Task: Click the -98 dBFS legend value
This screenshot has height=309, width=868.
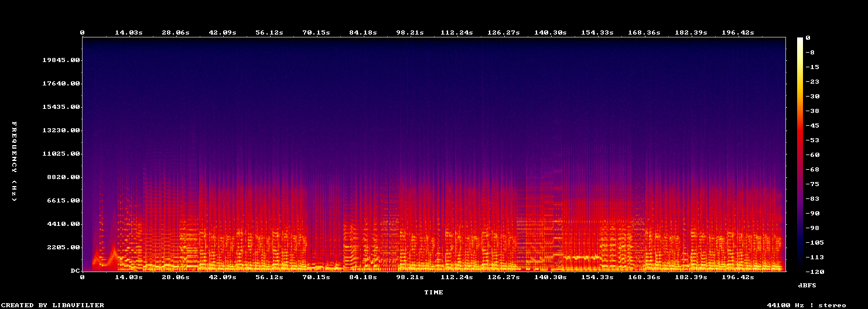Action: [x=812, y=228]
